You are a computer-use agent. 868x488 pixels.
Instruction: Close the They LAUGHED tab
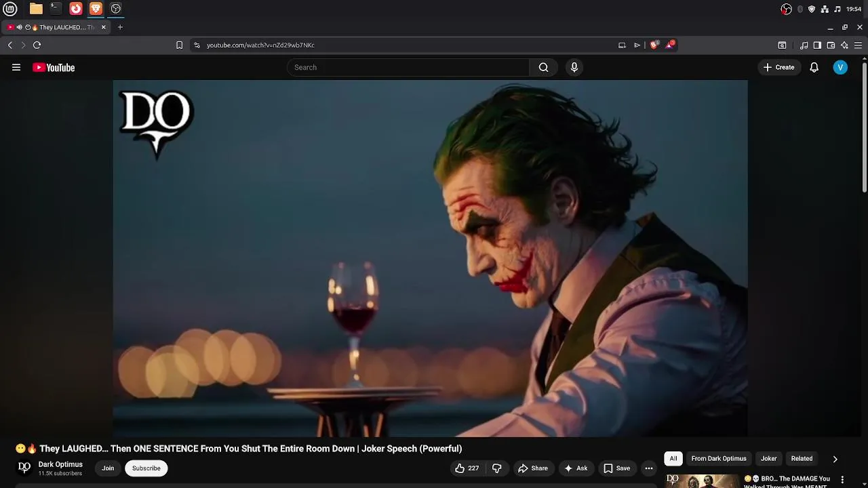tap(104, 27)
